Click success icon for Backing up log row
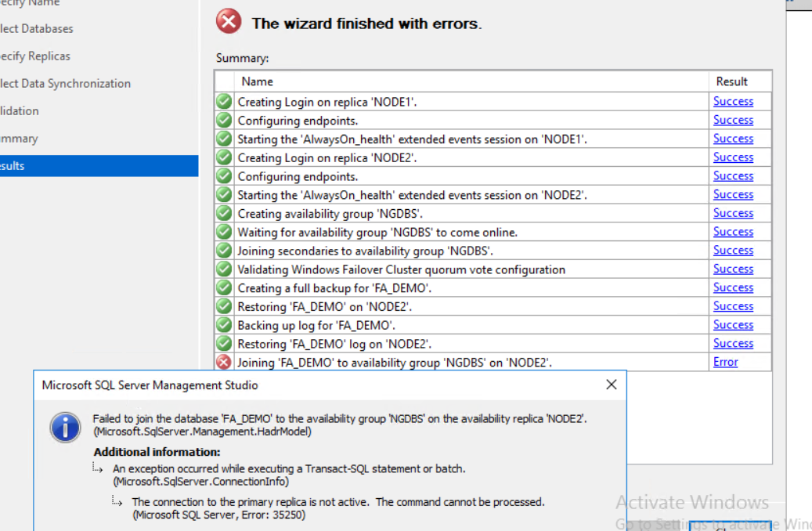The height and width of the screenshot is (531, 812). 224,325
